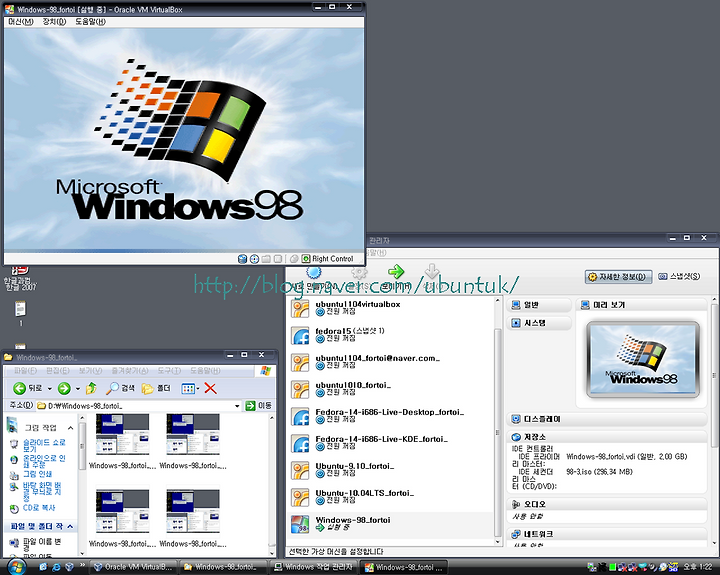Click the taskbar clock showing 오후 1:22
The height and width of the screenshot is (575, 720).
698,567
